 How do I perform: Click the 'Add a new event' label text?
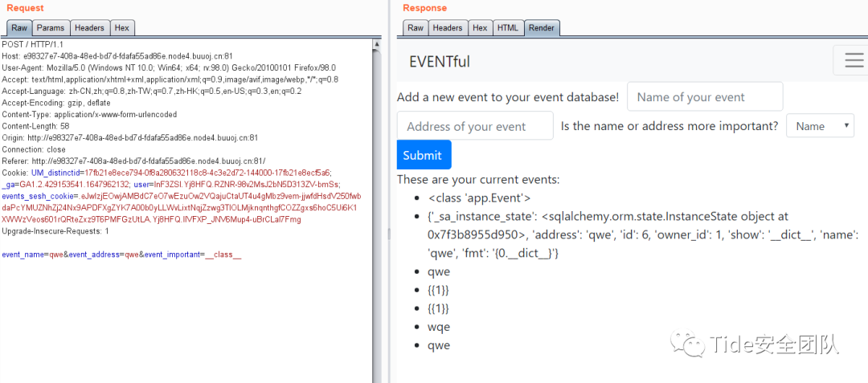(x=508, y=97)
